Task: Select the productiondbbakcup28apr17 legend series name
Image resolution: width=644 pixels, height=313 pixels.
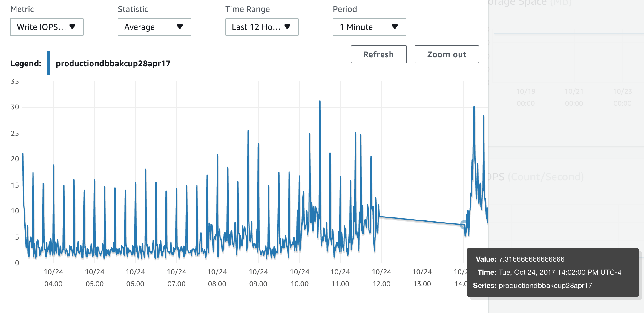Action: point(113,63)
